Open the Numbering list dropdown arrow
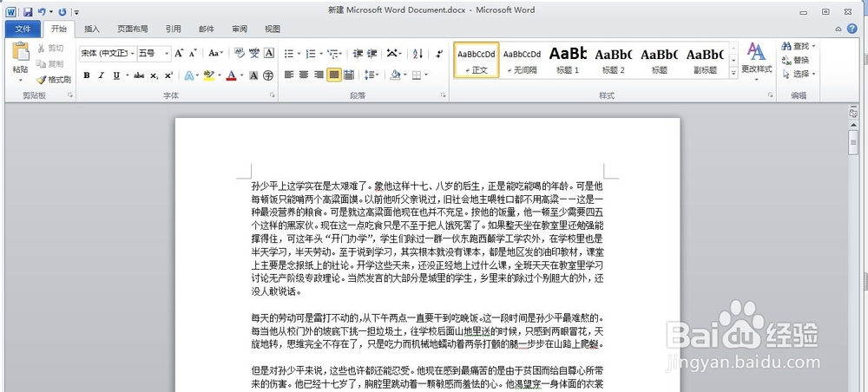 click(320, 54)
